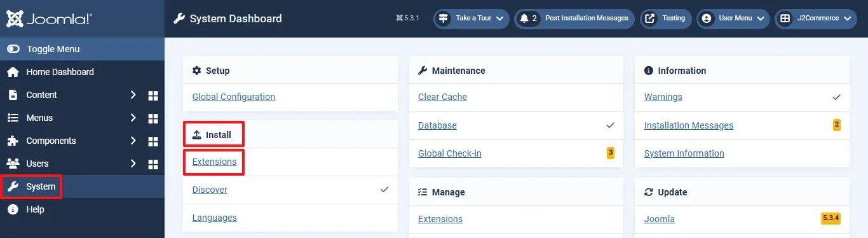
Task: Click the Global Check-in badge 3
Action: (611, 153)
